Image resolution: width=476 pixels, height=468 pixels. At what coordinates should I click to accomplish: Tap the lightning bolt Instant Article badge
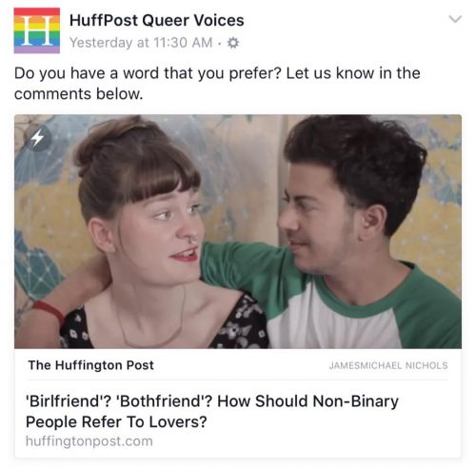(x=38, y=138)
